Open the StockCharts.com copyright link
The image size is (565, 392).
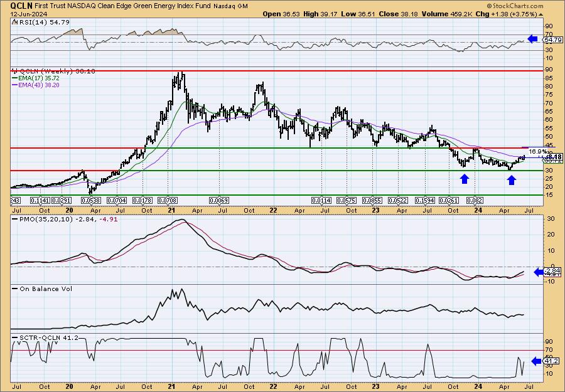coord(515,6)
